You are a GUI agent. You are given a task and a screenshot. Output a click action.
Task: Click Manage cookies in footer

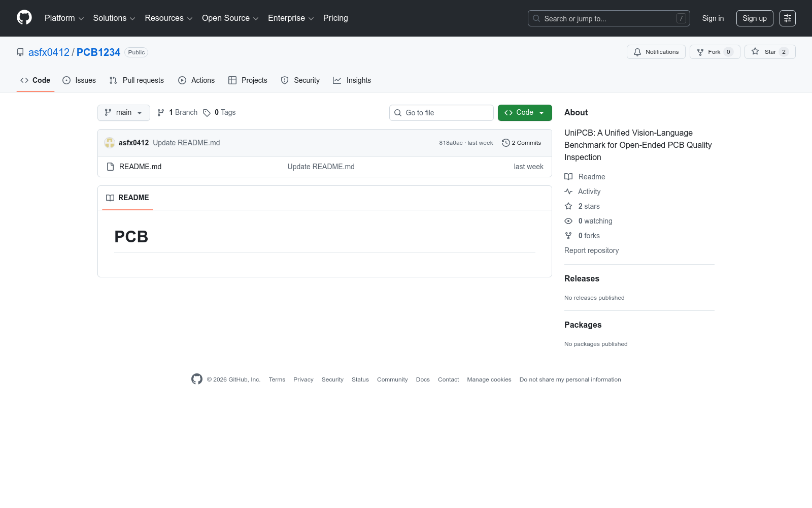pyautogui.click(x=489, y=379)
